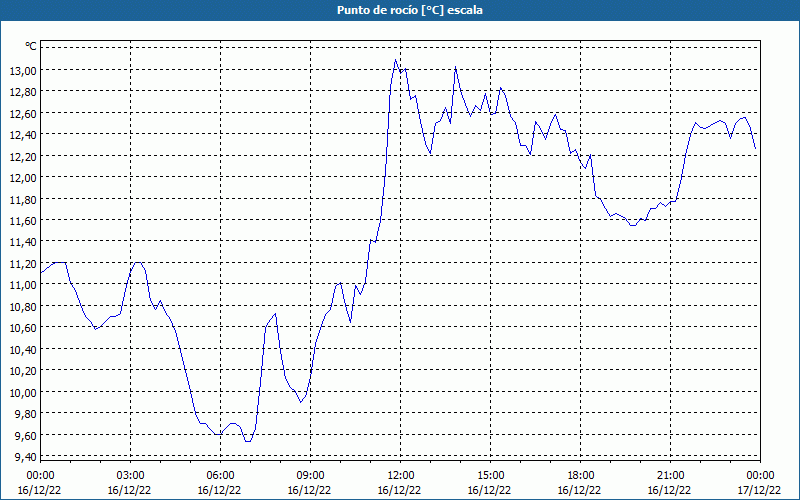Click the 10,60 axis label
Image resolution: width=800 pixels, height=500 pixels.
tap(23, 328)
